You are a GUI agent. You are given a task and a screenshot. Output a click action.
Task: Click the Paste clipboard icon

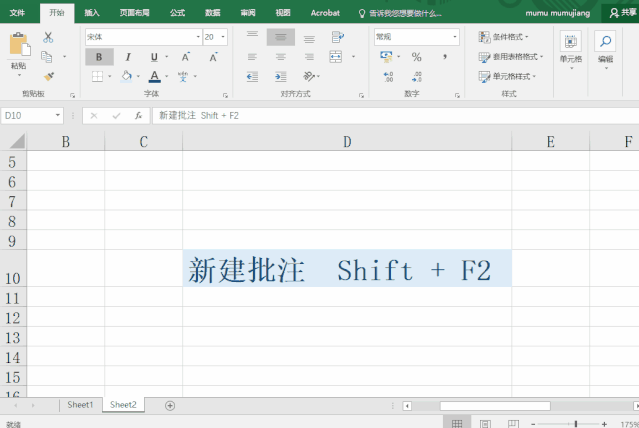[x=20, y=44]
